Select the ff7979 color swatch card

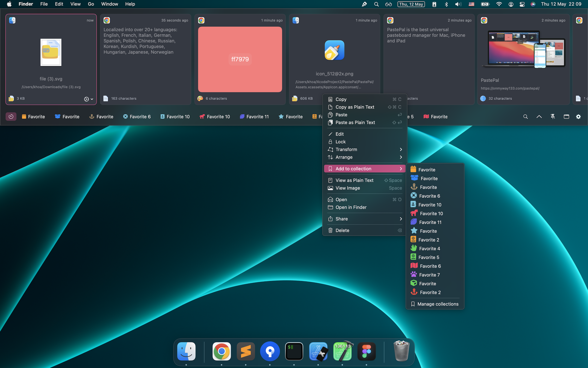pos(240,59)
